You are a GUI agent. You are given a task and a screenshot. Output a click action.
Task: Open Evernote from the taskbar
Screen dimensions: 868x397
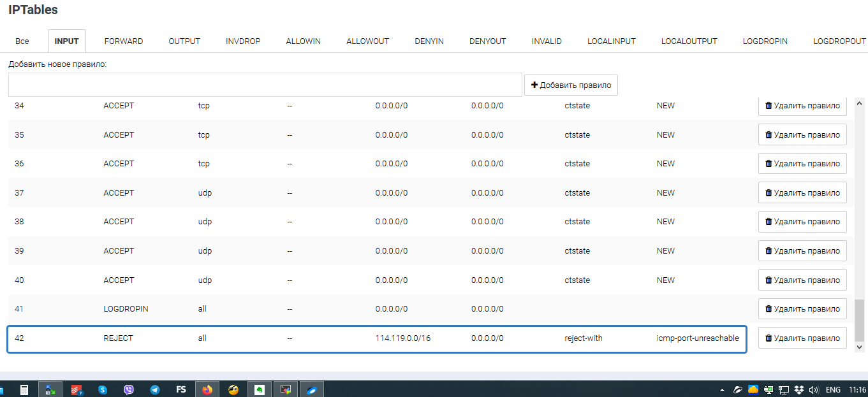[x=260, y=389]
